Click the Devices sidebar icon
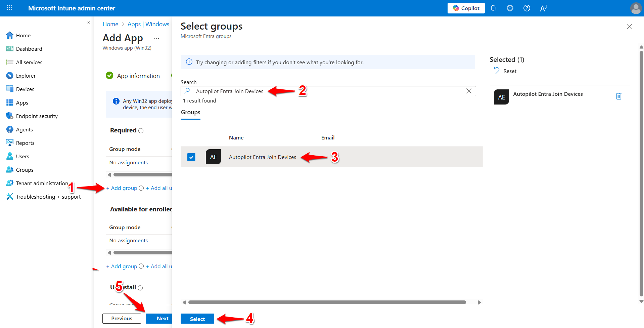 click(10, 89)
